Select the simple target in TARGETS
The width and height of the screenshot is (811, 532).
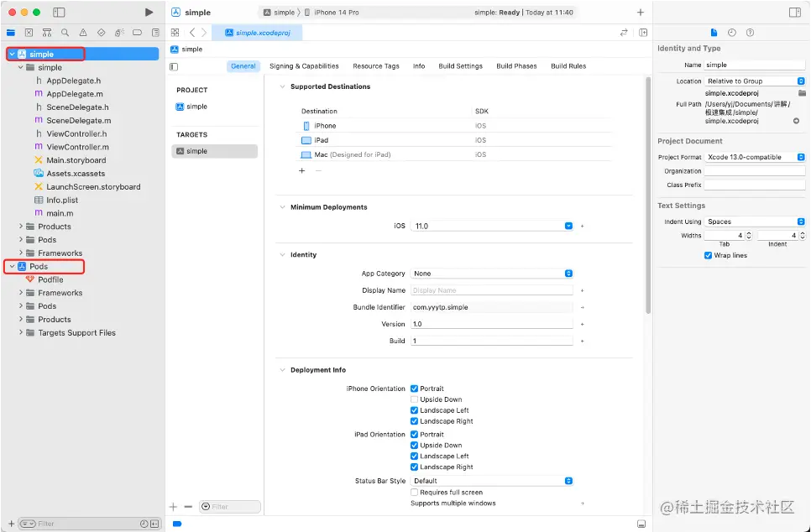pyautogui.click(x=215, y=151)
